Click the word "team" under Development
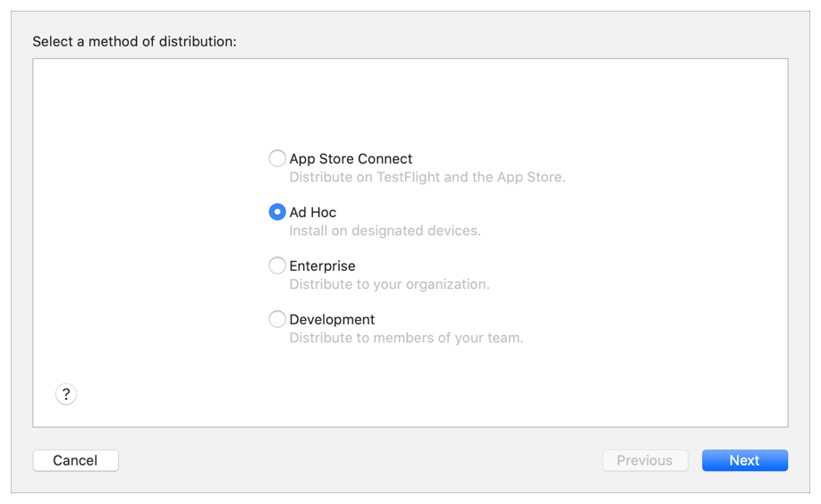821x504 pixels. coord(504,338)
